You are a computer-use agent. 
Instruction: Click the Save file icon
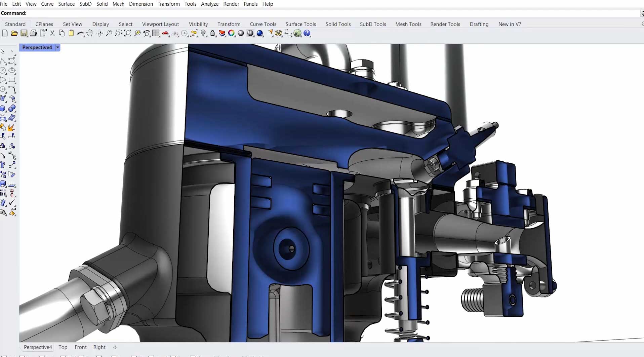[x=24, y=33]
